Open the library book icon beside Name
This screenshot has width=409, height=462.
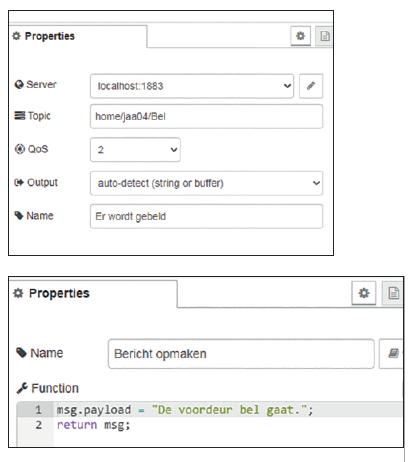tap(393, 354)
